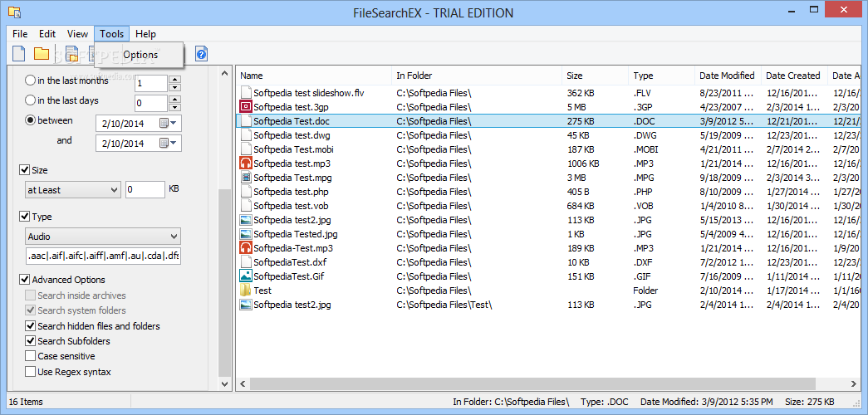Sort results by the Size column header
This screenshot has height=415, width=868.
coord(595,76)
